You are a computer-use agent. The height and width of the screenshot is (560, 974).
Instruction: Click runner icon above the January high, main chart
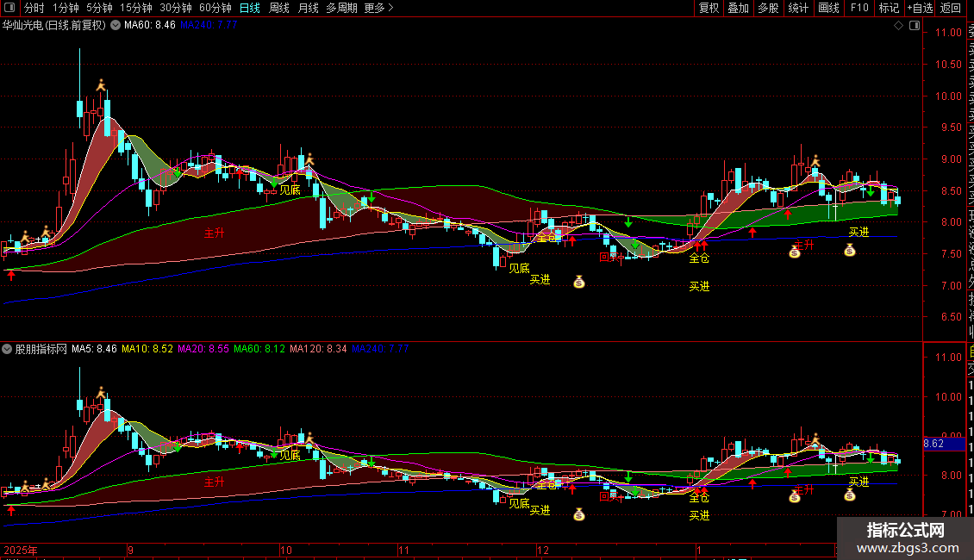coord(815,162)
